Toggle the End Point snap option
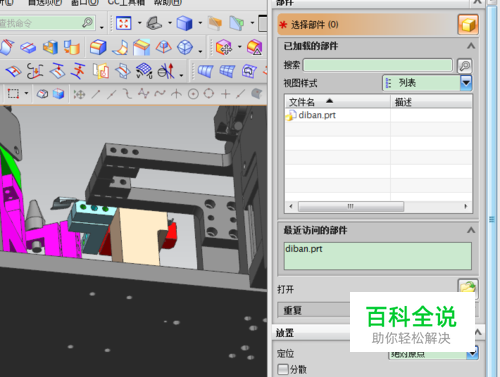Image resolution: width=500 pixels, height=377 pixels. (x=95, y=94)
